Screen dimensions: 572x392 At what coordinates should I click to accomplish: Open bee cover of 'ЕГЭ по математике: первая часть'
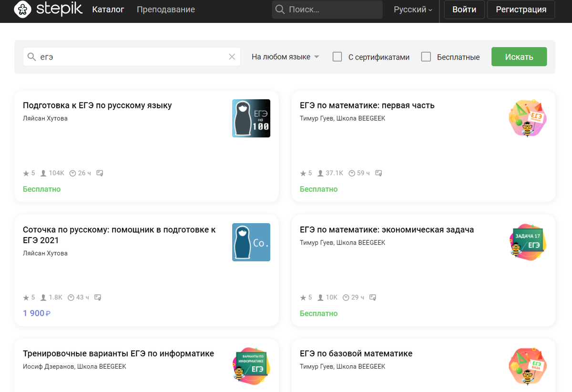click(x=528, y=118)
